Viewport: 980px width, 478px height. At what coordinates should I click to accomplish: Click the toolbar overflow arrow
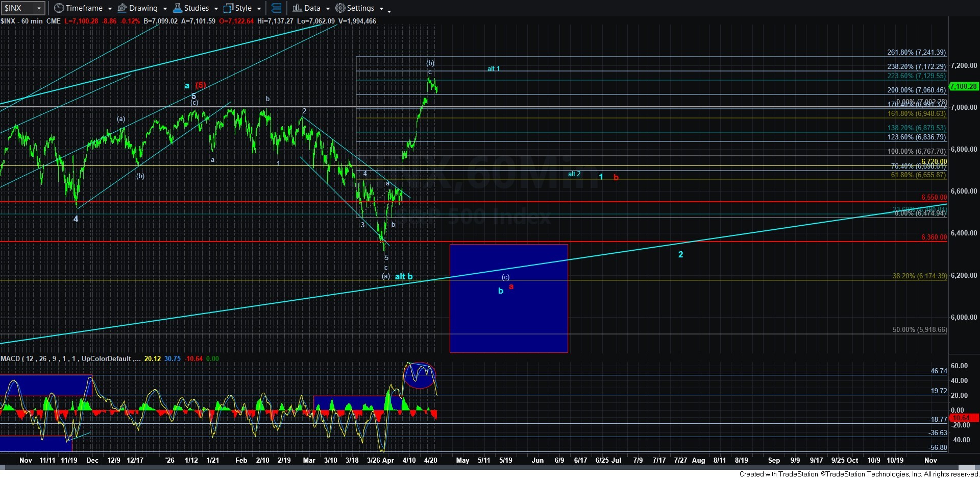tap(389, 10)
